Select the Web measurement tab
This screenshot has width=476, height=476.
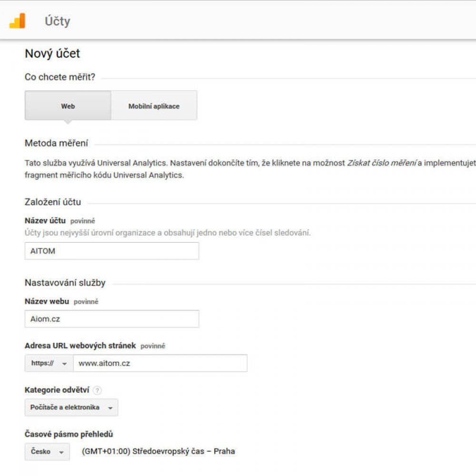point(68,106)
